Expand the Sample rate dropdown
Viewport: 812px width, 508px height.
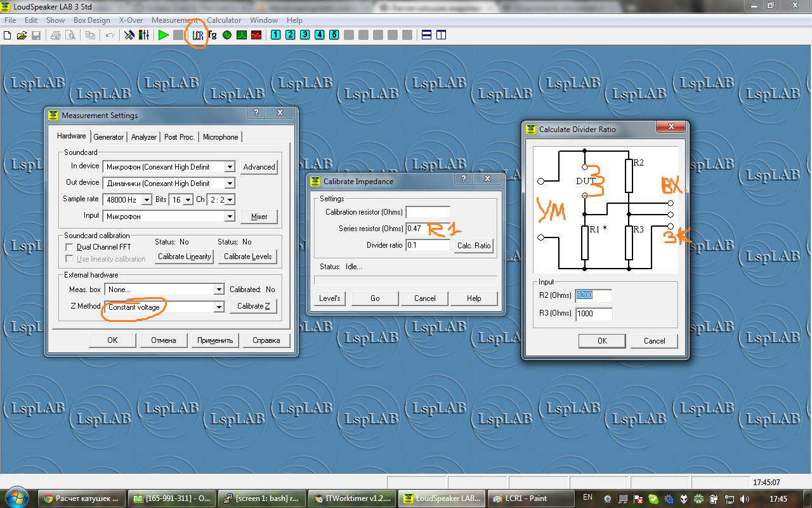[147, 200]
